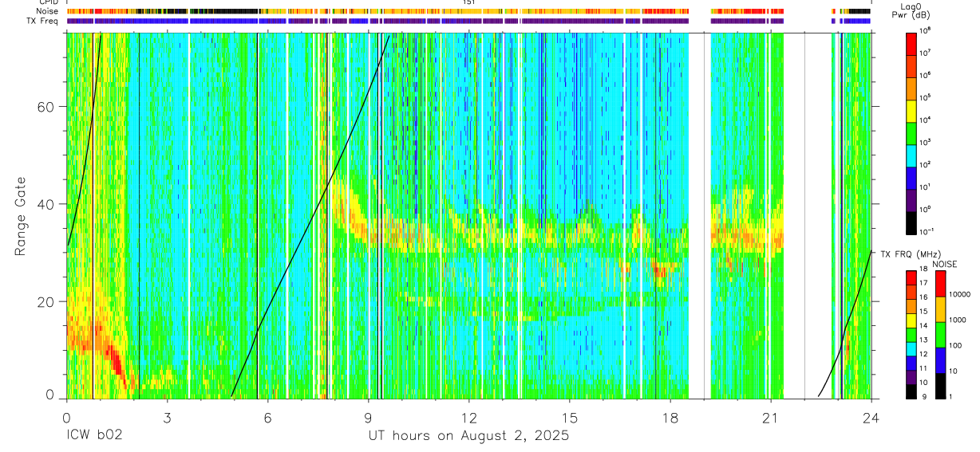Click the green segment of the NOISE colorbar
980x452 pixels.
point(939,334)
